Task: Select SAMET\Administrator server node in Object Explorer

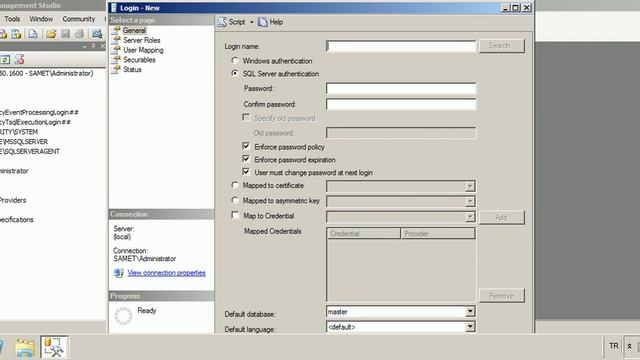Action: tap(47, 73)
